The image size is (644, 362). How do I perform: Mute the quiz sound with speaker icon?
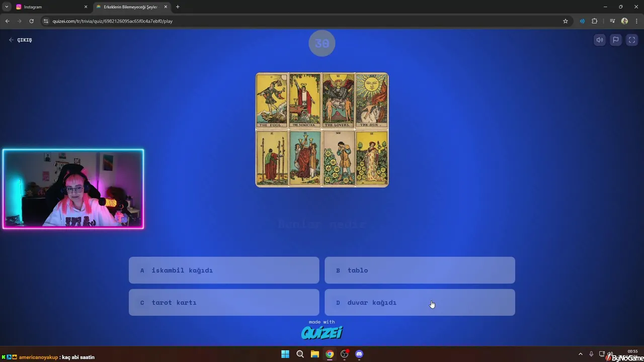(x=600, y=40)
